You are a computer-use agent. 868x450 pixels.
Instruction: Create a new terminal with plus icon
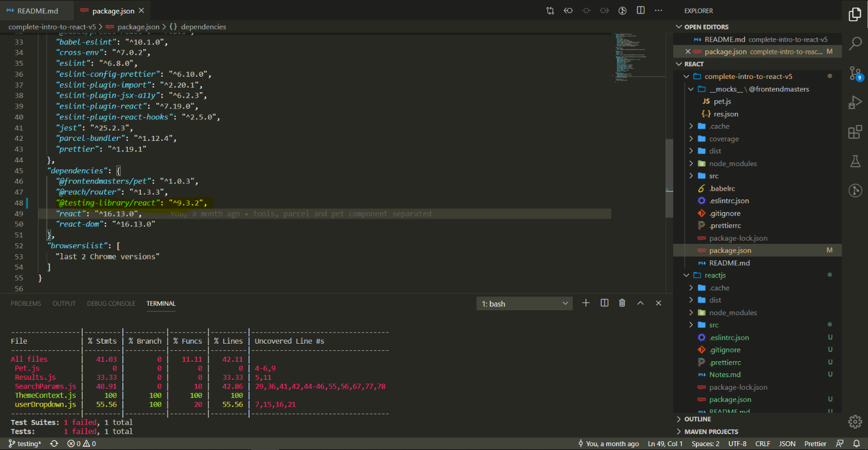click(x=586, y=303)
